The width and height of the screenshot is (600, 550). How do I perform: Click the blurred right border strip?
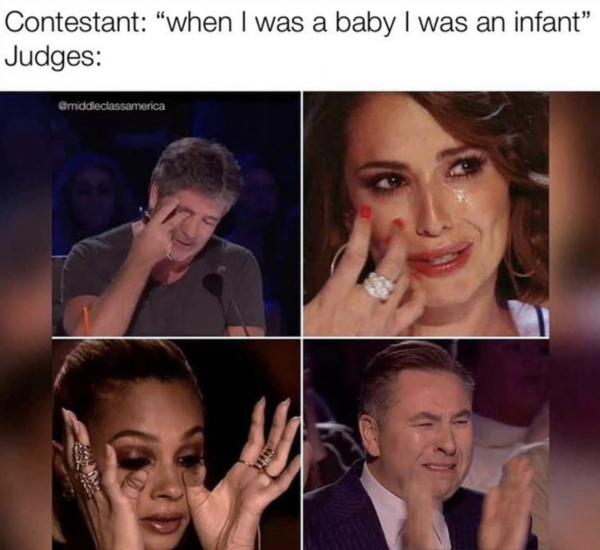tap(575, 322)
